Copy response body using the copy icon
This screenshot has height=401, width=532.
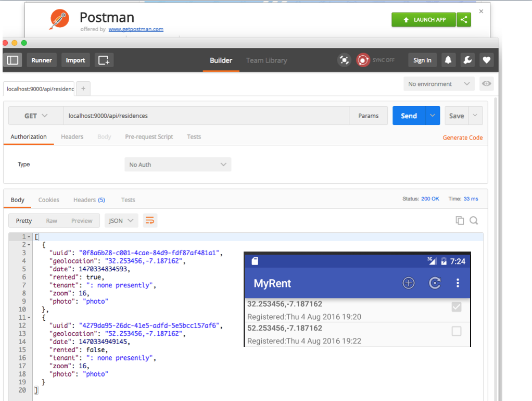[x=460, y=220]
